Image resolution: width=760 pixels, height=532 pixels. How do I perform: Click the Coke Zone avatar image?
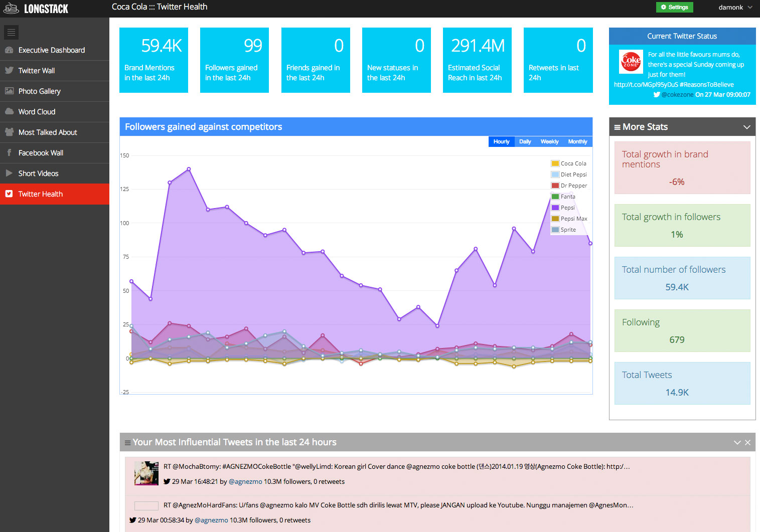point(631,62)
